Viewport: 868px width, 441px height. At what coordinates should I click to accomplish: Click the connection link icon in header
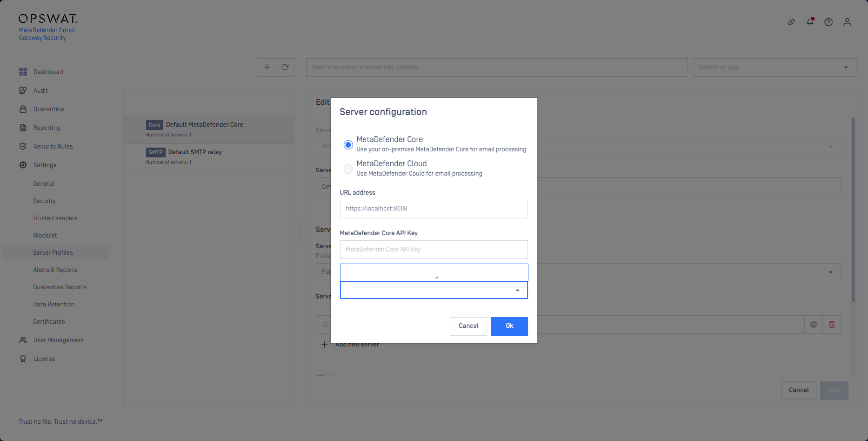(791, 22)
